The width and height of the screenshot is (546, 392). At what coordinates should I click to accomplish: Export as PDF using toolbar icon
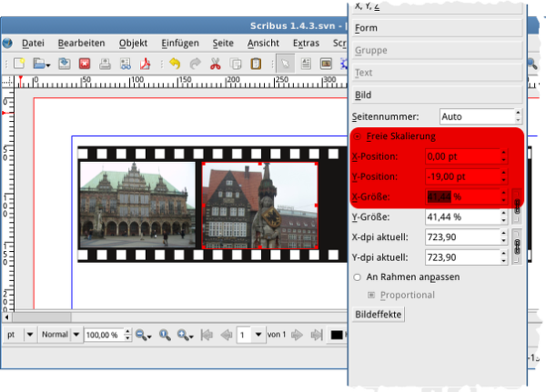(x=146, y=64)
